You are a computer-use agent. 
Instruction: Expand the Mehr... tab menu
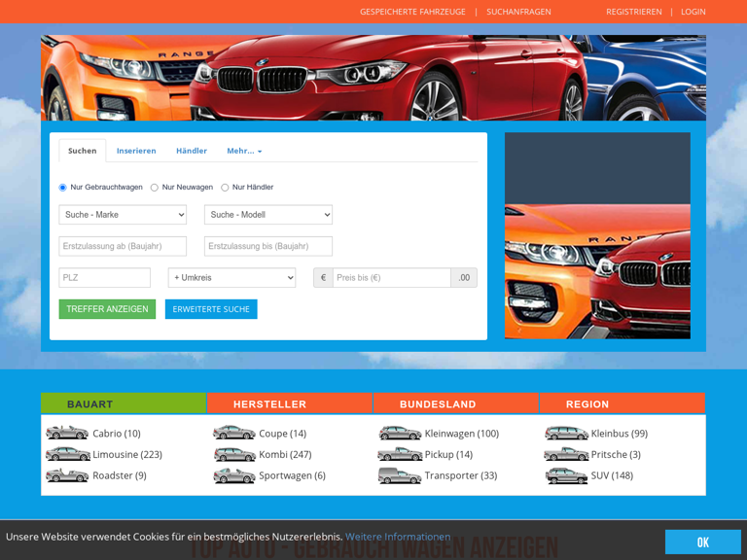(x=244, y=151)
